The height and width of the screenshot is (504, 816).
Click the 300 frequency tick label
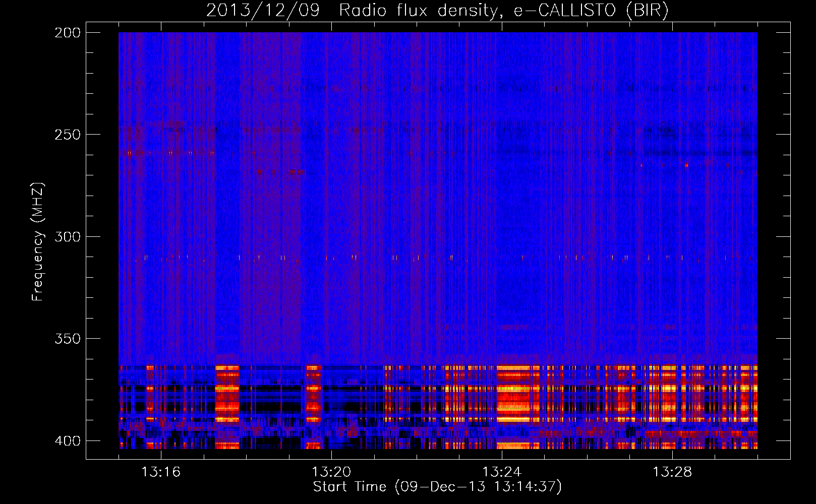(x=68, y=237)
